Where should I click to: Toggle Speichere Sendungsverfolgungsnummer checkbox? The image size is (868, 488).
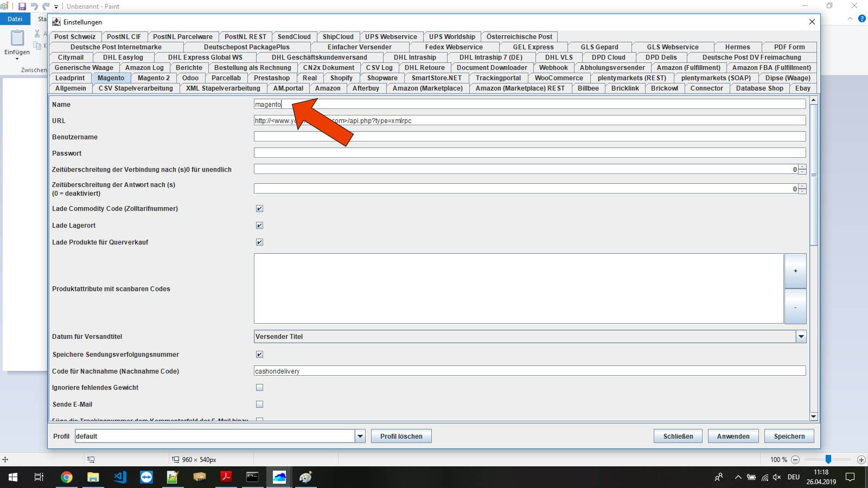pos(259,355)
